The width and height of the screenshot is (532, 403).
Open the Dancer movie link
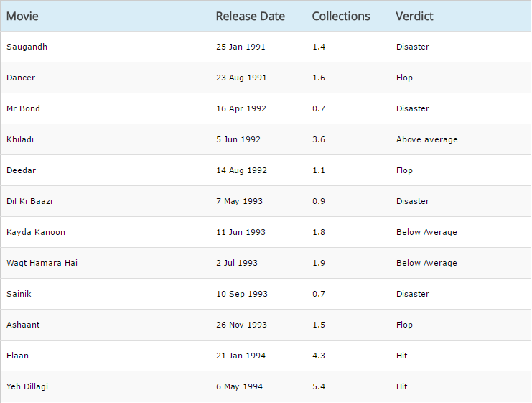[x=21, y=78]
